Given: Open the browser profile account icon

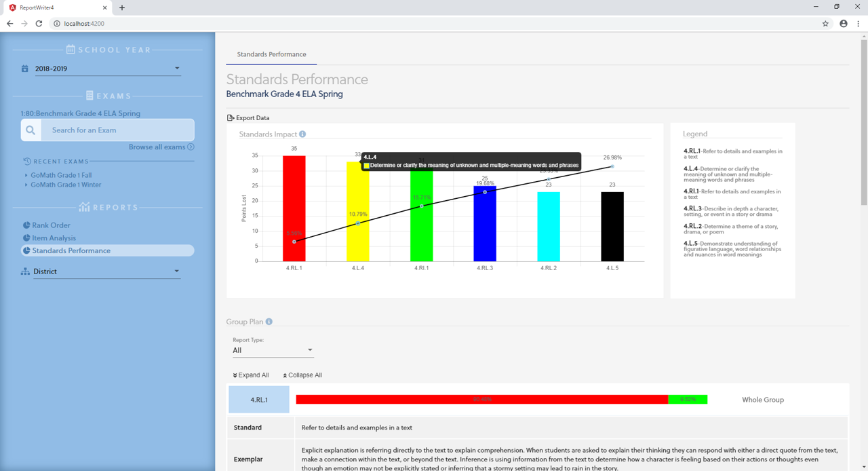Looking at the screenshot, I should coord(844,24).
